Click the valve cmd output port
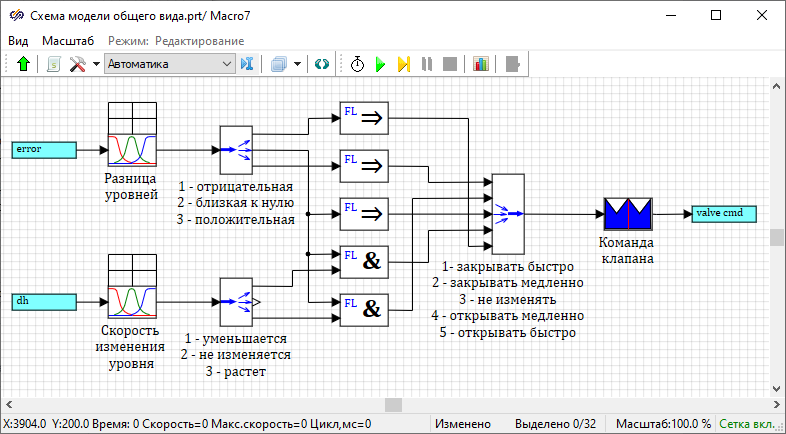The height and width of the screenshot is (434, 786). pyautogui.click(x=723, y=213)
